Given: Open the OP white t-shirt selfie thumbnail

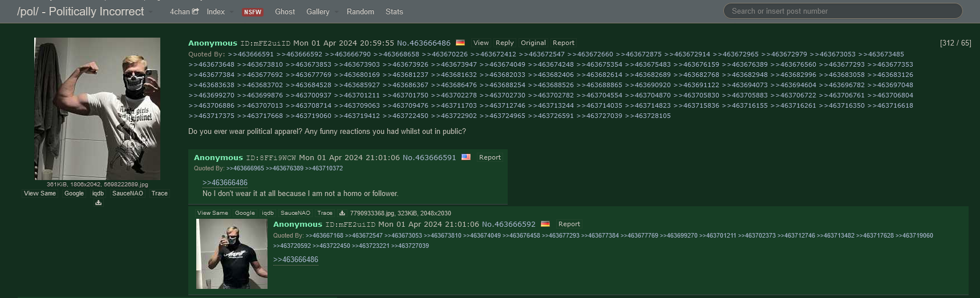Looking at the screenshot, I should point(97,109).
